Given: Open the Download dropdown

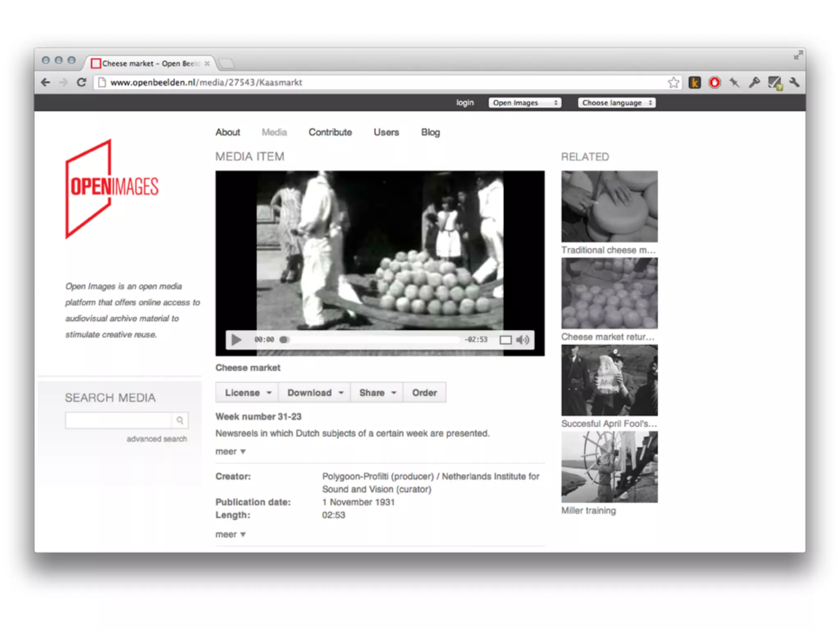Looking at the screenshot, I should (x=315, y=393).
